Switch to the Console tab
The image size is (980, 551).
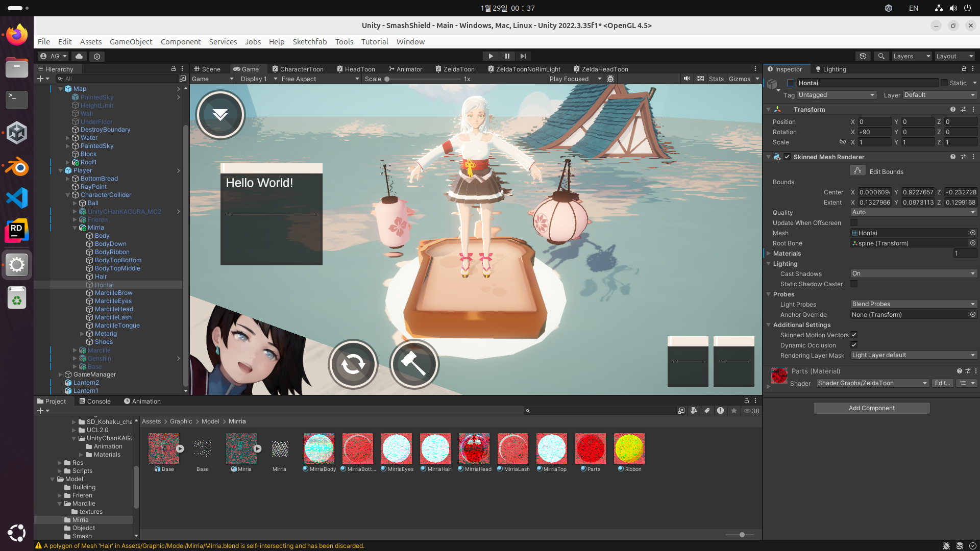(x=94, y=401)
